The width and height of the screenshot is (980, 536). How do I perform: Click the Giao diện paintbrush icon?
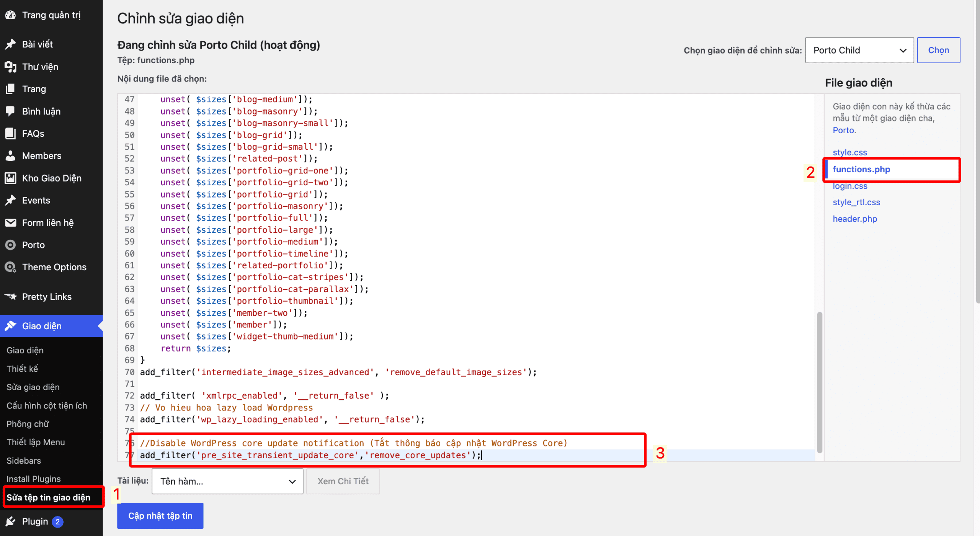coord(10,326)
